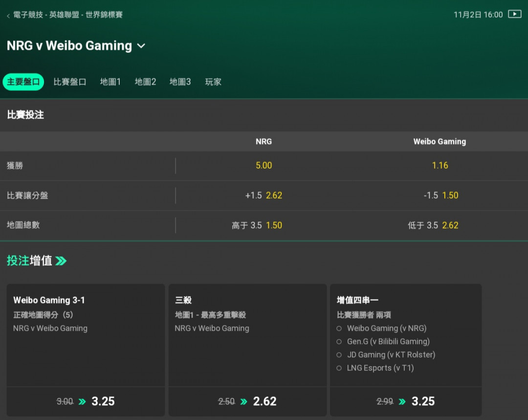Select the 主要盤口 tab
The height and width of the screenshot is (420, 528).
click(23, 82)
